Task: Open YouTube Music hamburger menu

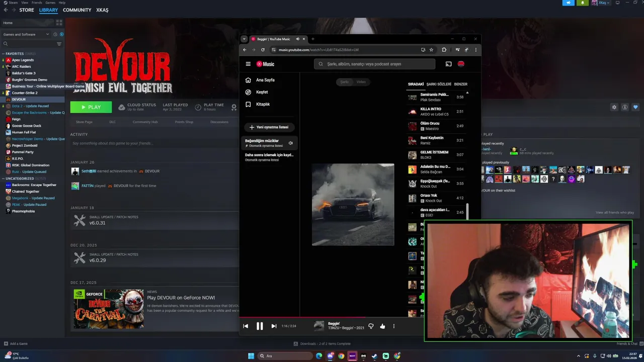Action: 248,64
